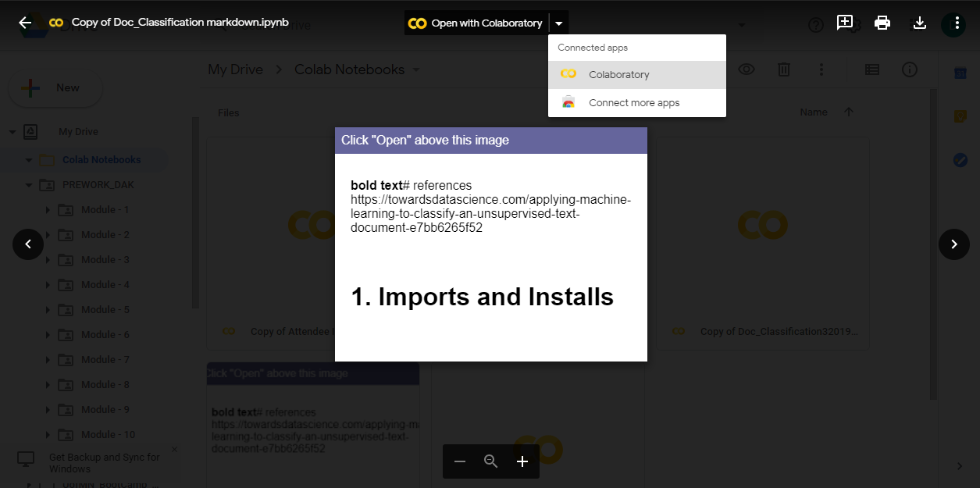Open Tasks in the side panel
The image size is (980, 488).
point(960,160)
